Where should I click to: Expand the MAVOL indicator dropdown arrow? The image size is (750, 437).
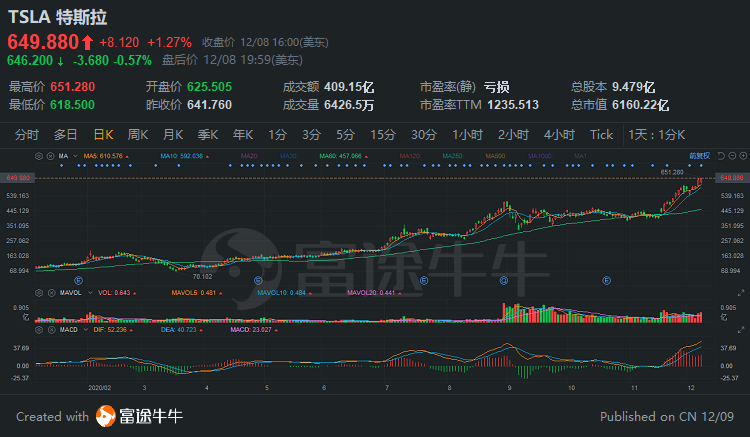(x=90, y=293)
